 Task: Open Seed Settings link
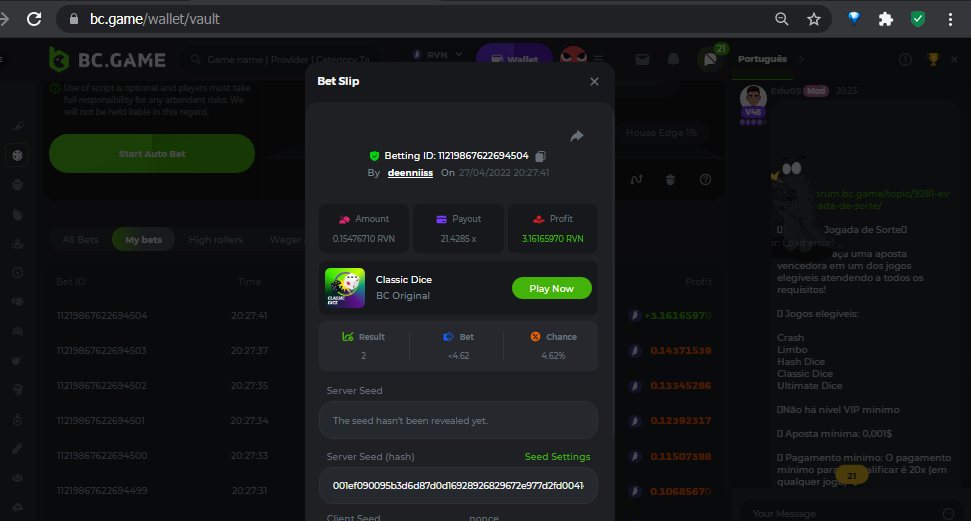click(557, 457)
